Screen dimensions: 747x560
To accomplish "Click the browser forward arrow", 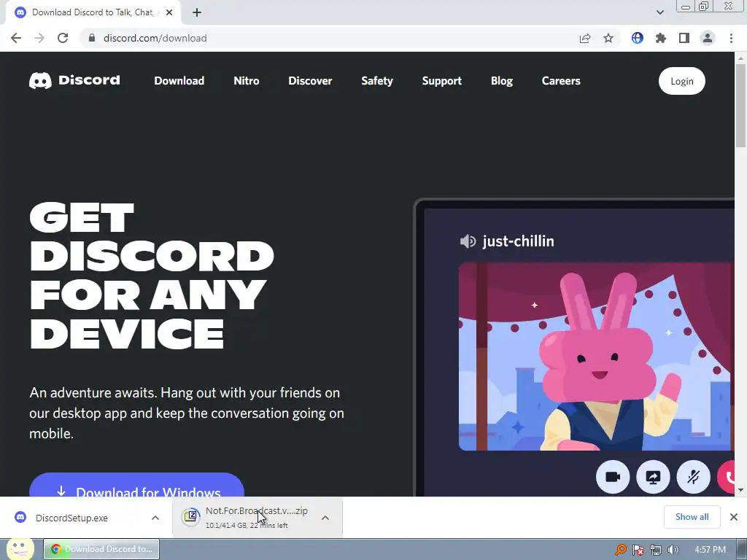I will click(x=39, y=38).
